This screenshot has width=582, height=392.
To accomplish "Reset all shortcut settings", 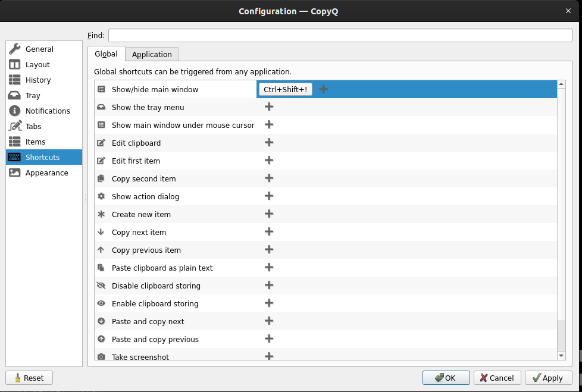I will click(x=29, y=377).
